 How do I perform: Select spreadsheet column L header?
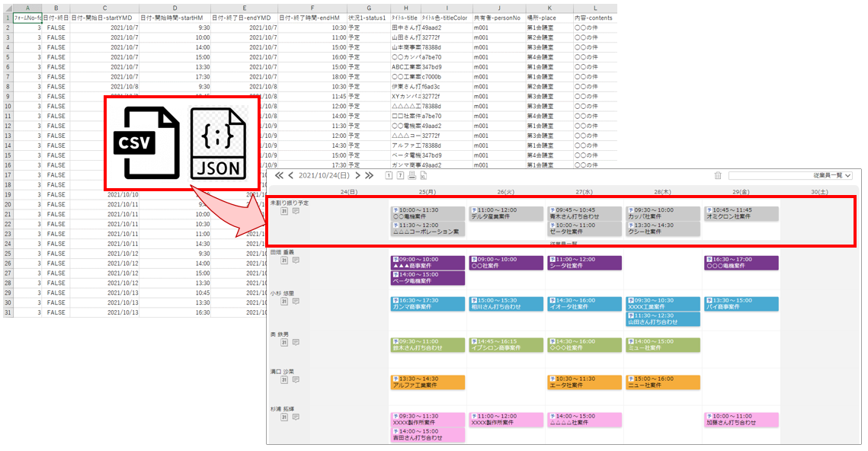click(x=595, y=8)
